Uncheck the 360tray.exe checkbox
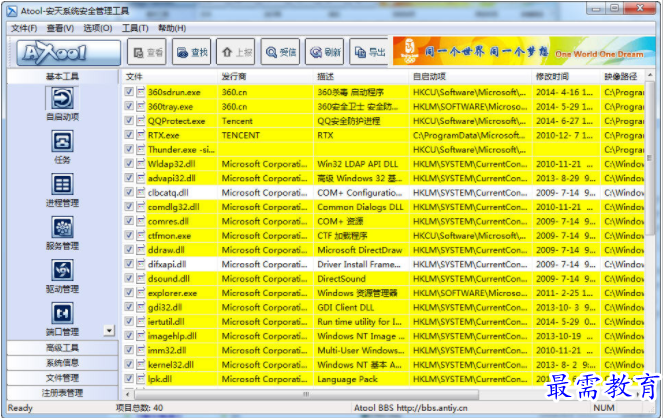Screen dimensions: 668x418 [129, 106]
